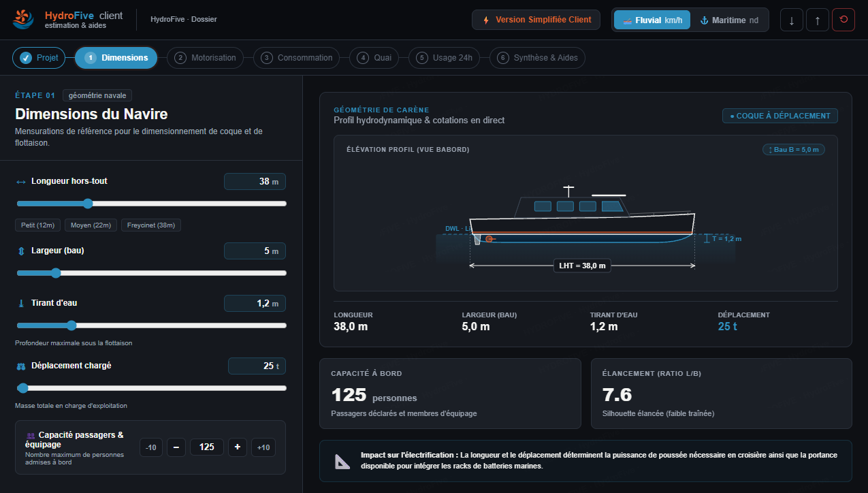Screen dimensions: 868x493
Task: Decrease capacity by one with minus button
Action: [176, 447]
